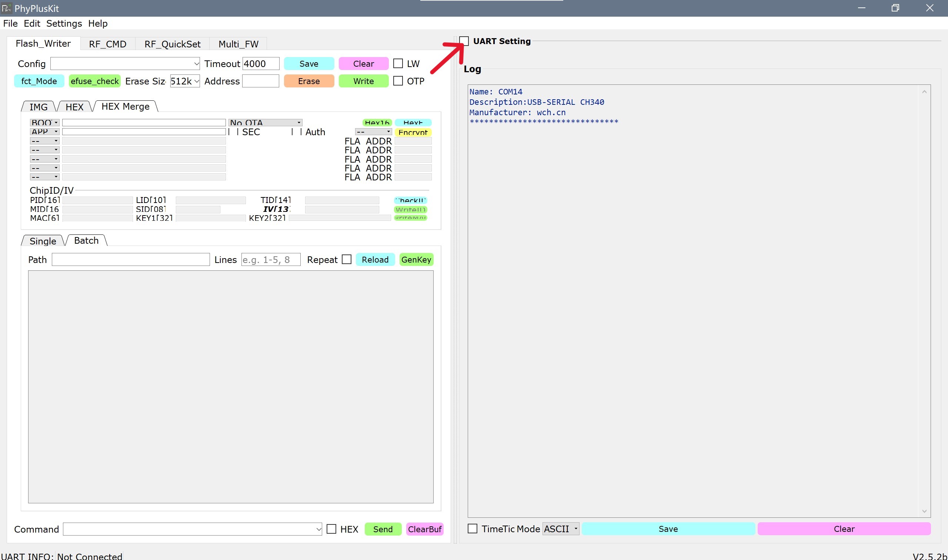
Task: Click the green Send button
Action: click(383, 529)
